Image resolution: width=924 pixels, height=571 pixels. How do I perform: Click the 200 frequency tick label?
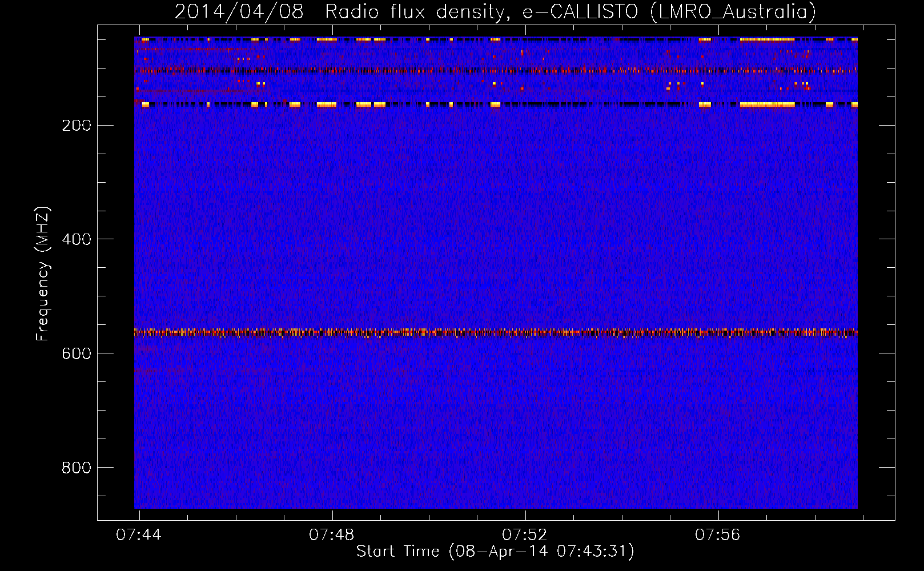point(77,126)
